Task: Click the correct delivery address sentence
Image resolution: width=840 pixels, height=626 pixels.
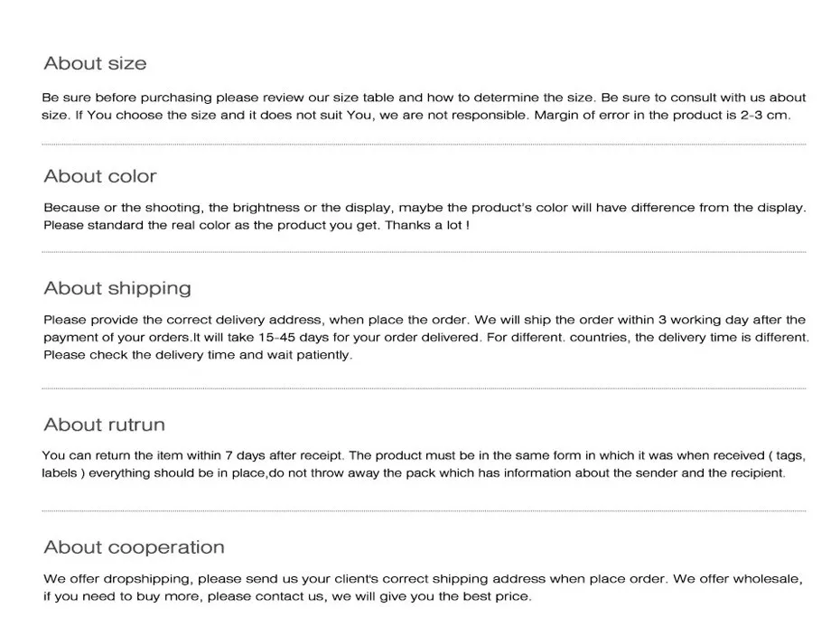Action: 257,320
